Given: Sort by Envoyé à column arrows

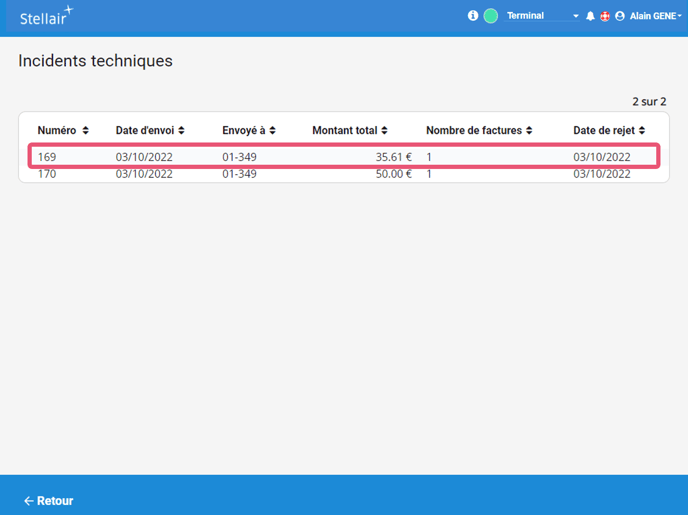Looking at the screenshot, I should [x=272, y=131].
